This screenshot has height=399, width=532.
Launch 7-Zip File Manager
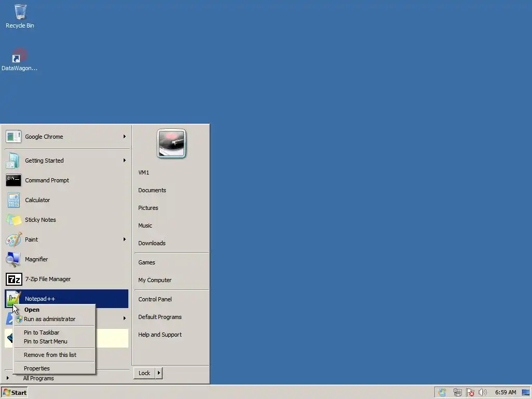click(x=66, y=279)
